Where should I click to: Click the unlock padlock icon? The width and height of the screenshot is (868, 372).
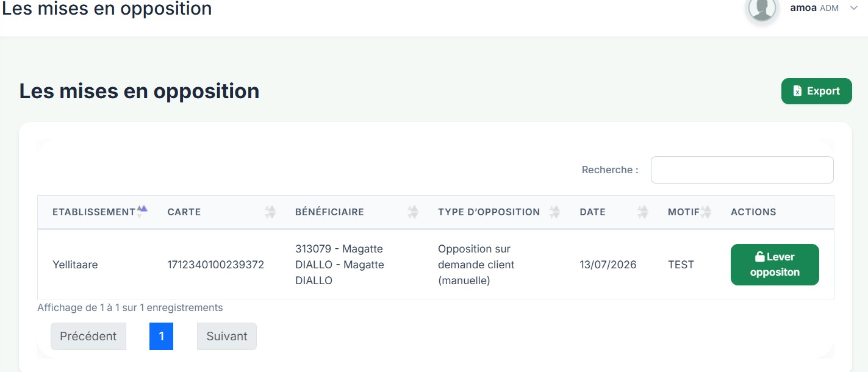coord(759,257)
